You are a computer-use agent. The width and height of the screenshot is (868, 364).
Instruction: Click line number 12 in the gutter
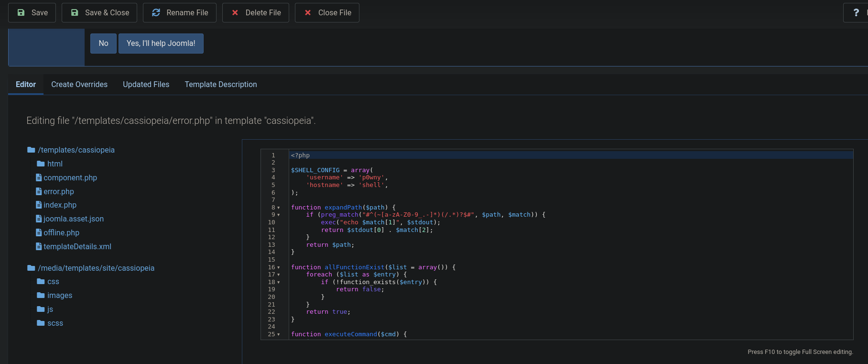(x=271, y=237)
